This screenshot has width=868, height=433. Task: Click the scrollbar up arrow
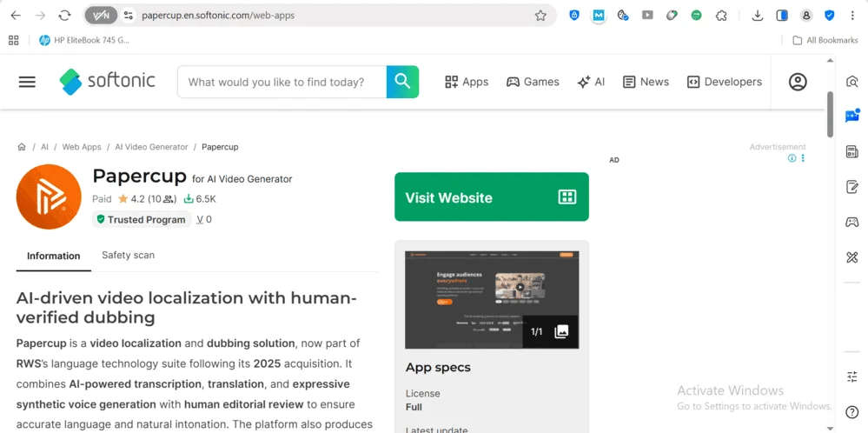tap(830, 60)
